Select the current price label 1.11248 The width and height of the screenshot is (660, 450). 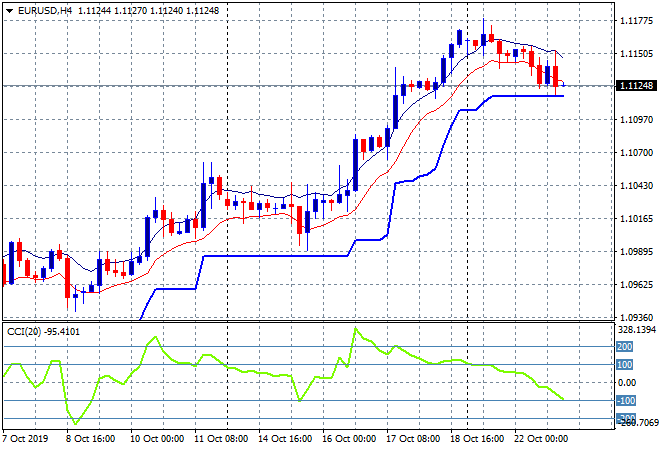(637, 85)
